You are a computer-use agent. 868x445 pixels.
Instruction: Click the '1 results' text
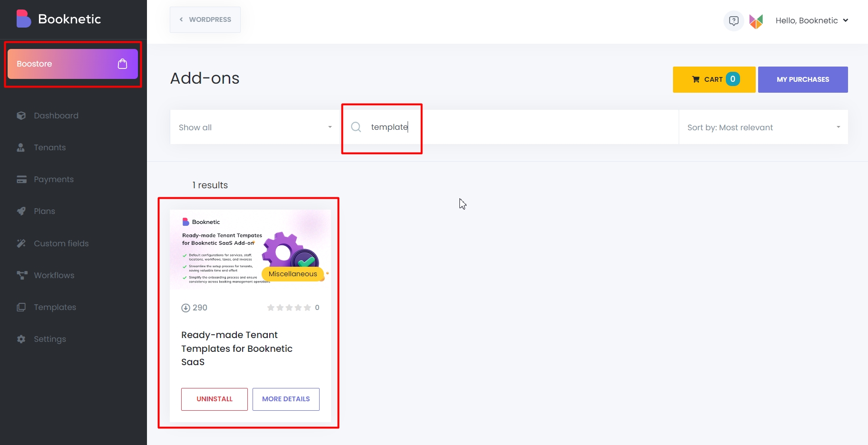[210, 185]
